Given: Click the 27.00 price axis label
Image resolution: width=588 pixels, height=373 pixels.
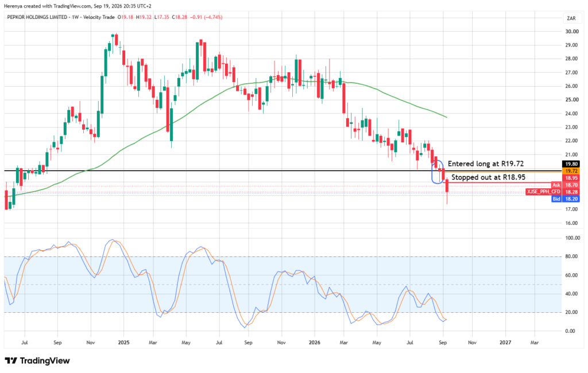Looking at the screenshot, I should (571, 72).
